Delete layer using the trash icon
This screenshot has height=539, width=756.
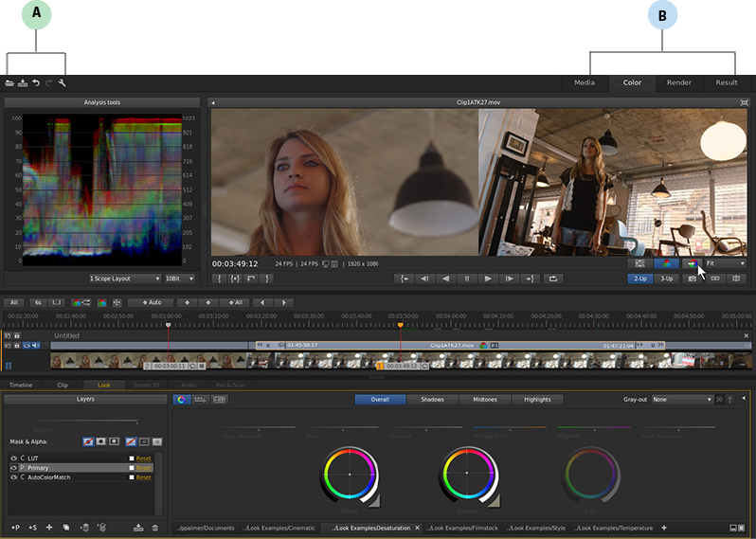(155, 527)
